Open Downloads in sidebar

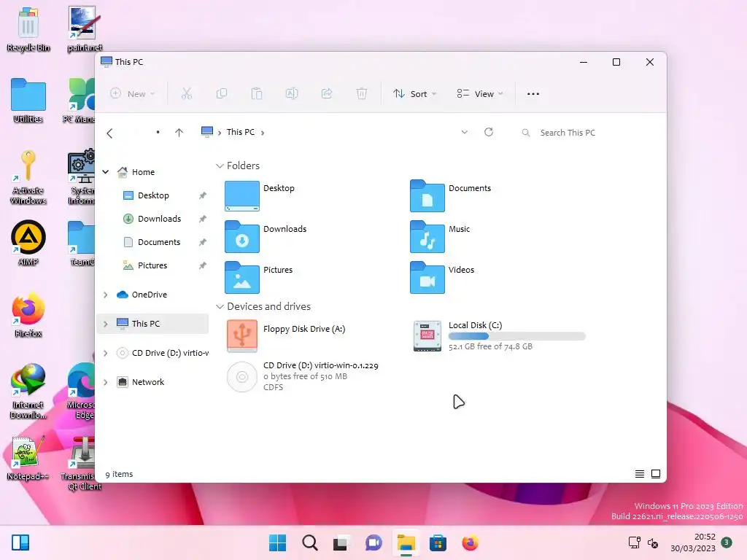[x=159, y=219]
